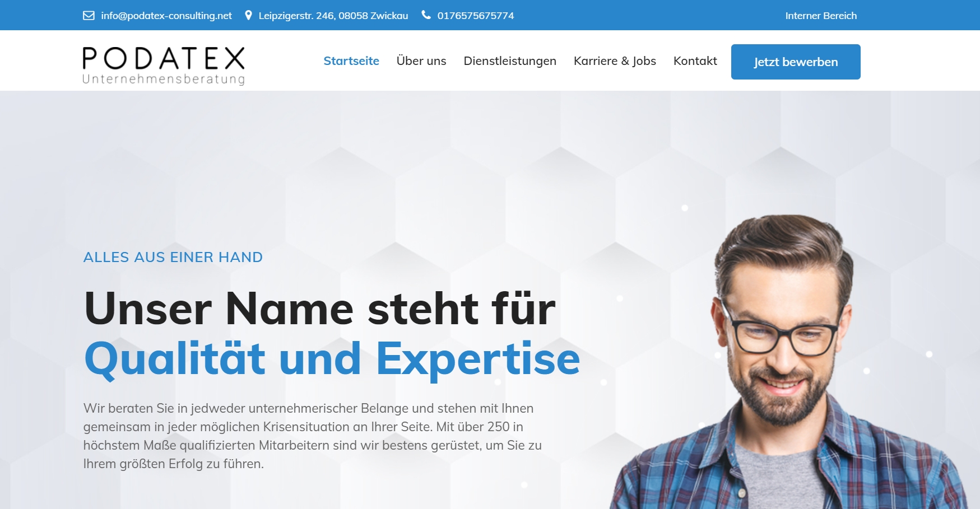Click the paragraph starting Wir beraten Sie
Screen dimensions: 980x509
click(313, 436)
